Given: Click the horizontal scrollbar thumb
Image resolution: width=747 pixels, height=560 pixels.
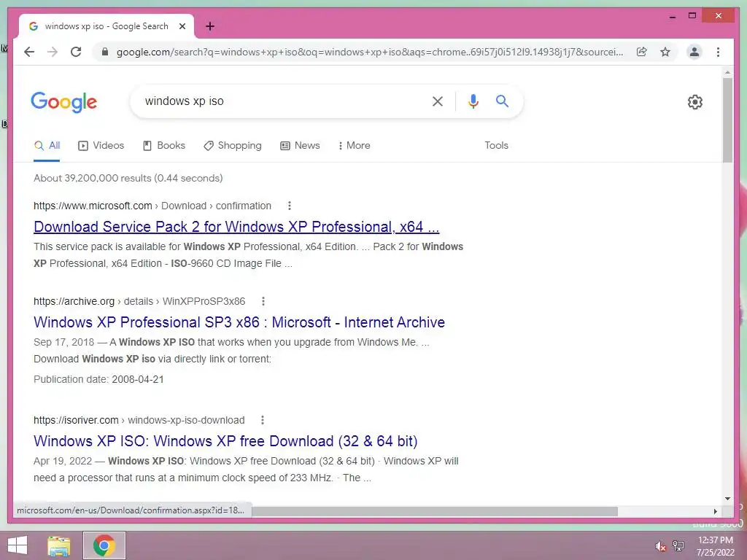Looking at the screenshot, I should tap(435, 511).
